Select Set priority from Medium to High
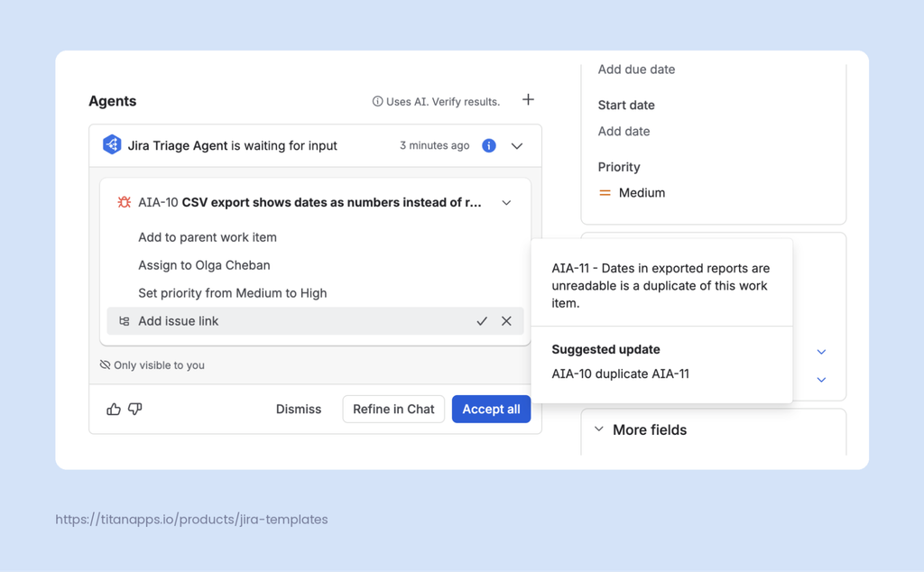 pyautogui.click(x=232, y=293)
